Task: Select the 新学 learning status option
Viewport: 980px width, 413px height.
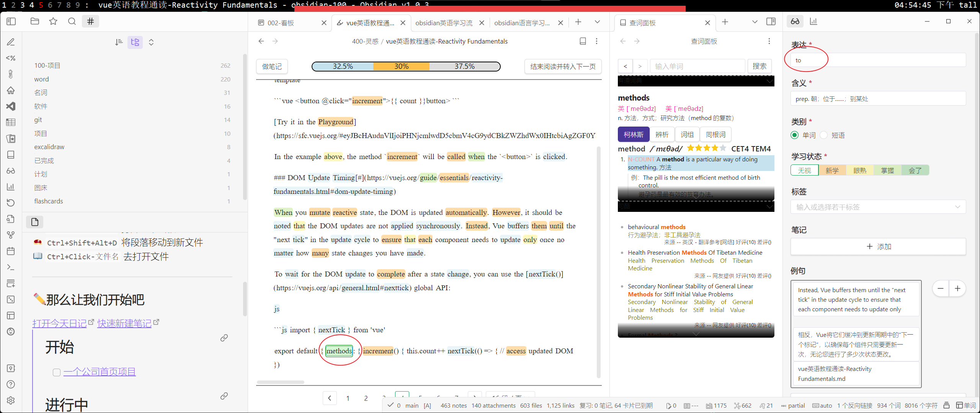Action: pos(832,170)
